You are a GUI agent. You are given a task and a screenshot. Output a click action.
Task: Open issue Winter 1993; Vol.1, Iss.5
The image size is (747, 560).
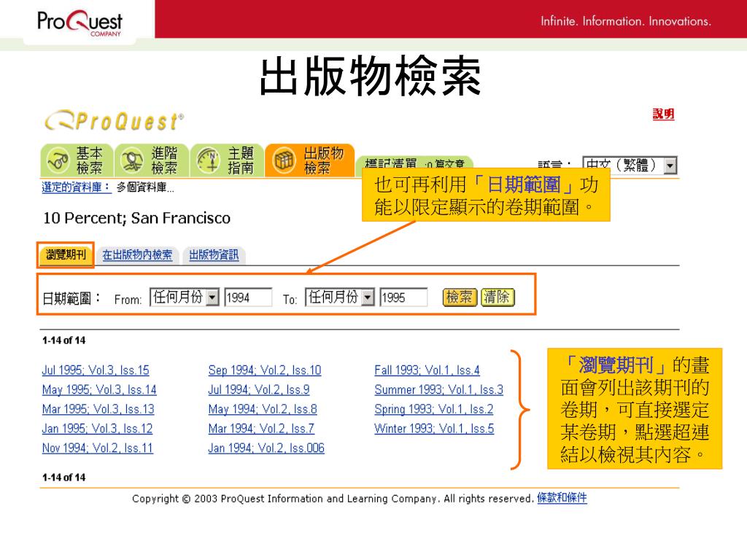[434, 429]
